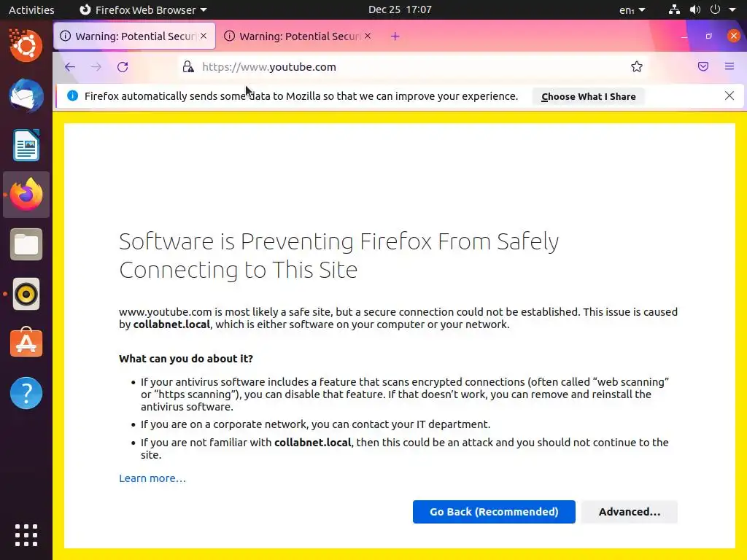Expand the Firefox Web Browser app menu
Screen dimensions: 747x560
click(x=143, y=10)
